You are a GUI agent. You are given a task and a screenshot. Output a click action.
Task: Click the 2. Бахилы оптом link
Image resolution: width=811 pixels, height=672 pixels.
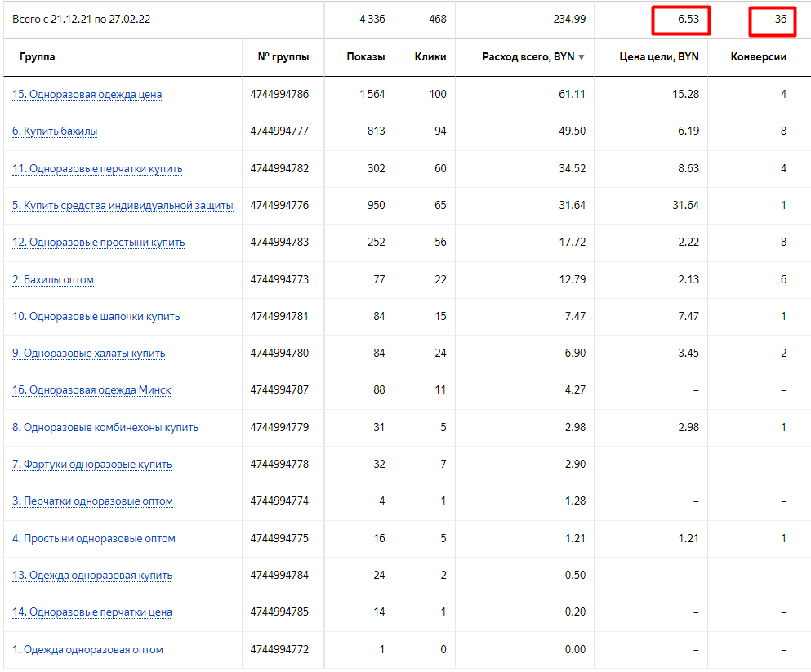53,280
